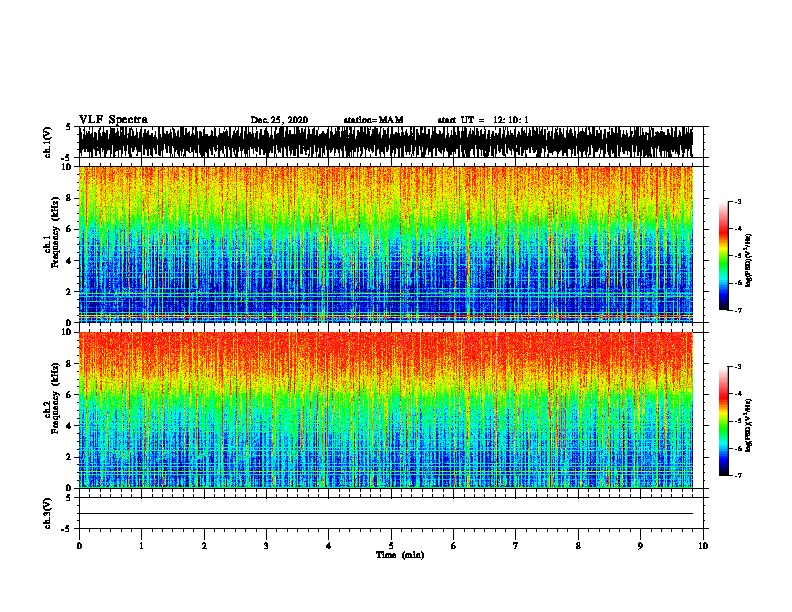Screen dimensions: 792x612
Task: Click the "VLF Spectra" plot title
Action: click(113, 120)
